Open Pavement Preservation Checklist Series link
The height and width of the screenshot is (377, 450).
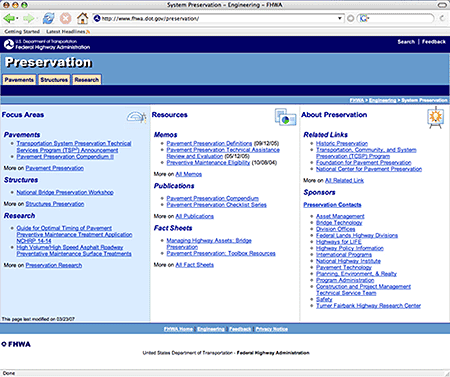(x=216, y=205)
